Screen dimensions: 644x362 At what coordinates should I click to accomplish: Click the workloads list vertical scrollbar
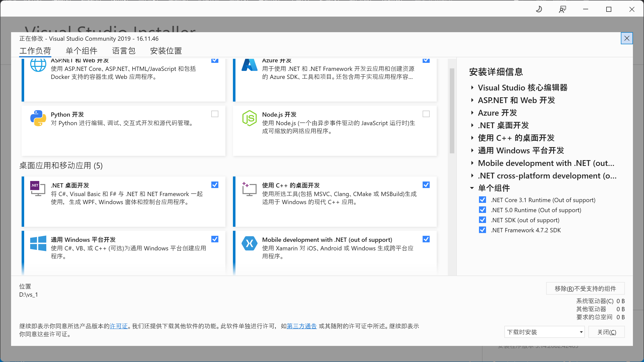[x=452, y=111]
